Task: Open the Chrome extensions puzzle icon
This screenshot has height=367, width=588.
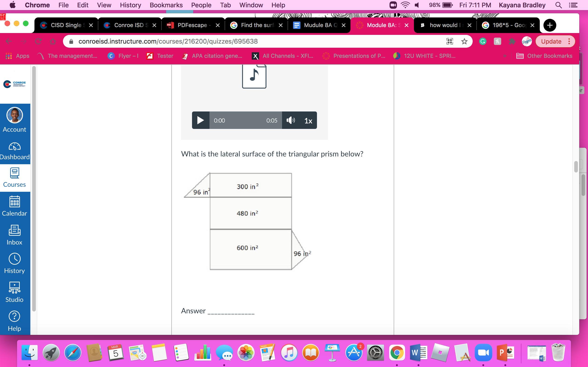Action: [512, 41]
